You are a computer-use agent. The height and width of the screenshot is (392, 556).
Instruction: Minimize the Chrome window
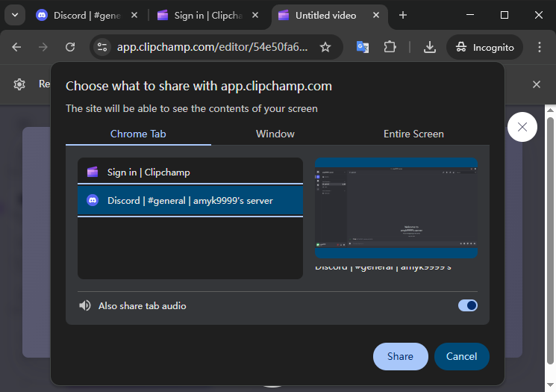coord(470,15)
